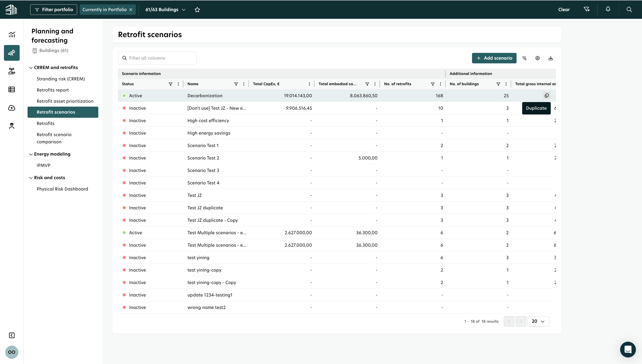Star the current portfolio filter
The image size is (642, 364).
197,9
